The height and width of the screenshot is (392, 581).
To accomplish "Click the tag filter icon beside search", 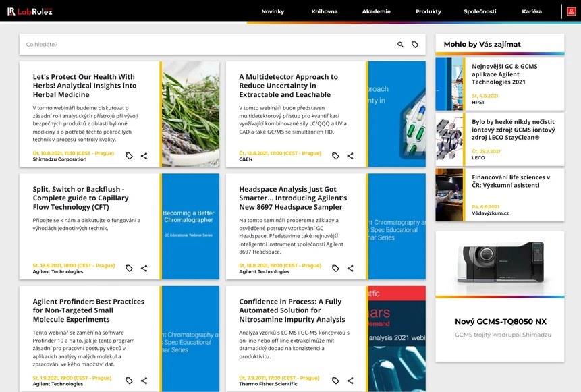I will tap(415, 43).
